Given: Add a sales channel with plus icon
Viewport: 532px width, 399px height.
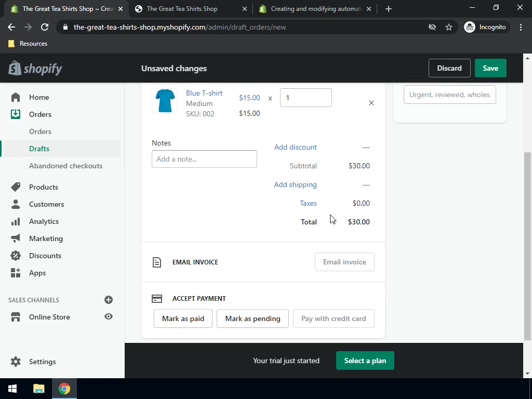Looking at the screenshot, I should tap(109, 300).
